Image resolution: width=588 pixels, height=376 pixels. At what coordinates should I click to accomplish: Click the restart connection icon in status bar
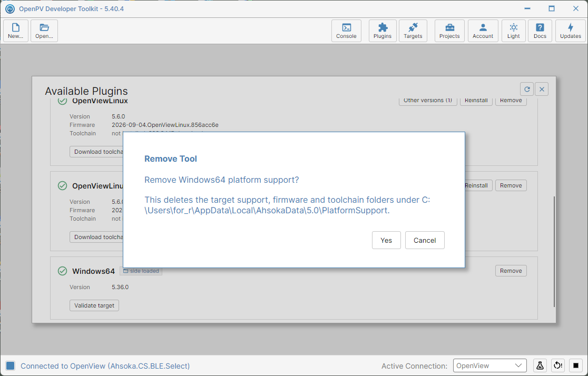[558, 365]
